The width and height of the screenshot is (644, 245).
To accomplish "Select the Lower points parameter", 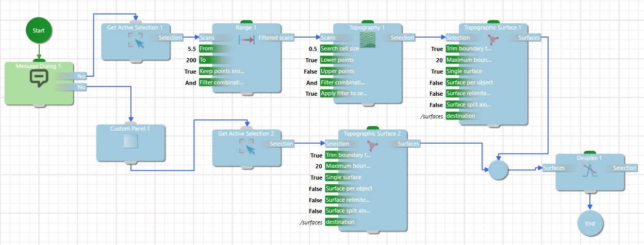I will point(338,60).
